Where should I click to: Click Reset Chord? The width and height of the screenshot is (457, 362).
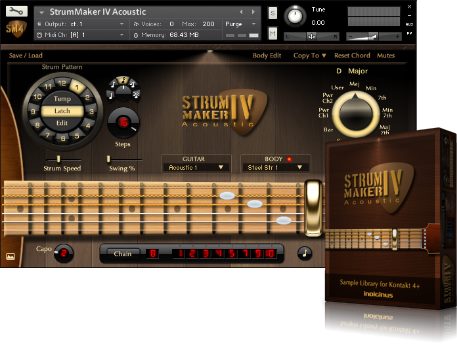coord(352,56)
